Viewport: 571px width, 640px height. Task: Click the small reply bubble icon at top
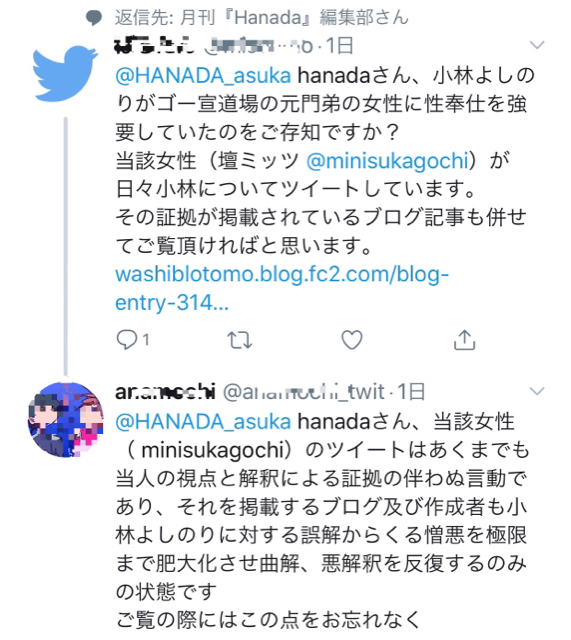pos(94,18)
